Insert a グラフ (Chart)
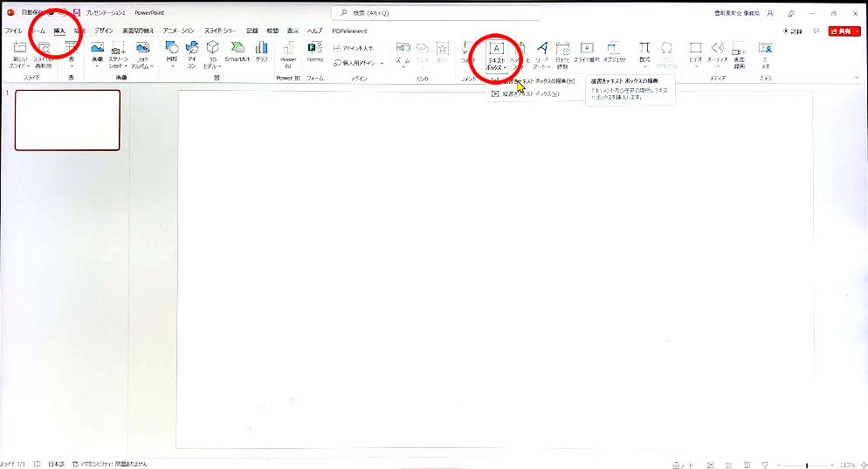 [x=261, y=52]
